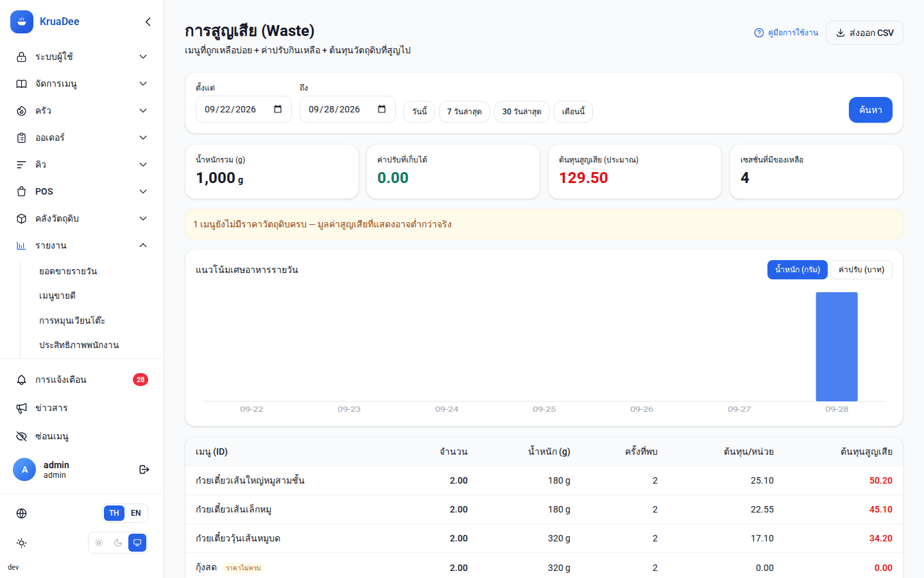Expand the จัดการเมนู menu section

[81, 83]
